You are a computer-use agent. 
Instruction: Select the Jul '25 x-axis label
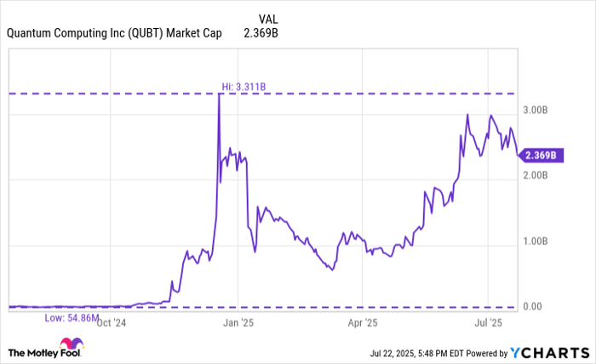[488, 322]
